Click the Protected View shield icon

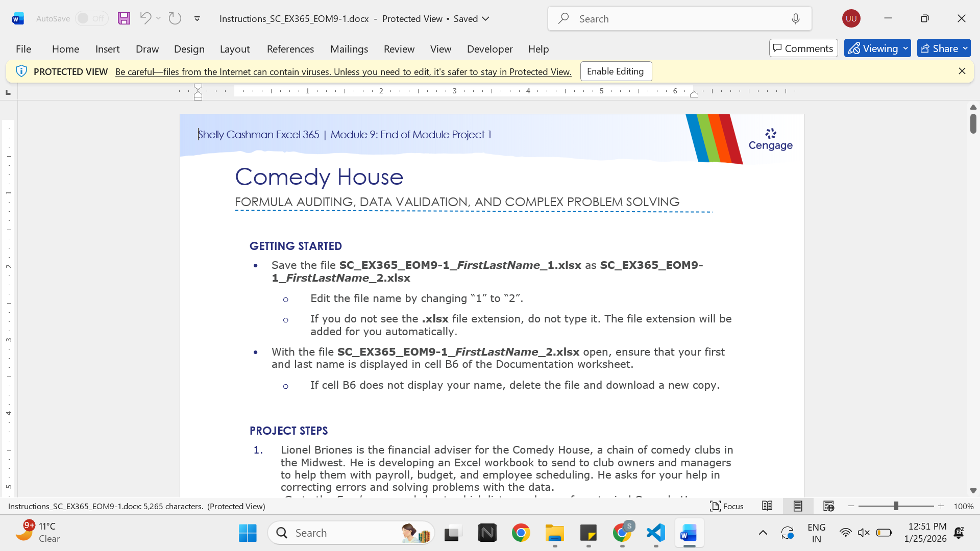pos(21,71)
